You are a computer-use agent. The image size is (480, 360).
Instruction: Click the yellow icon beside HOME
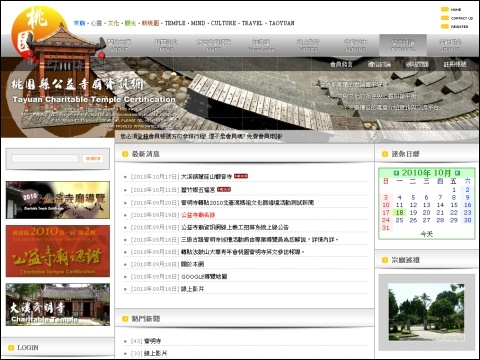click(445, 9)
